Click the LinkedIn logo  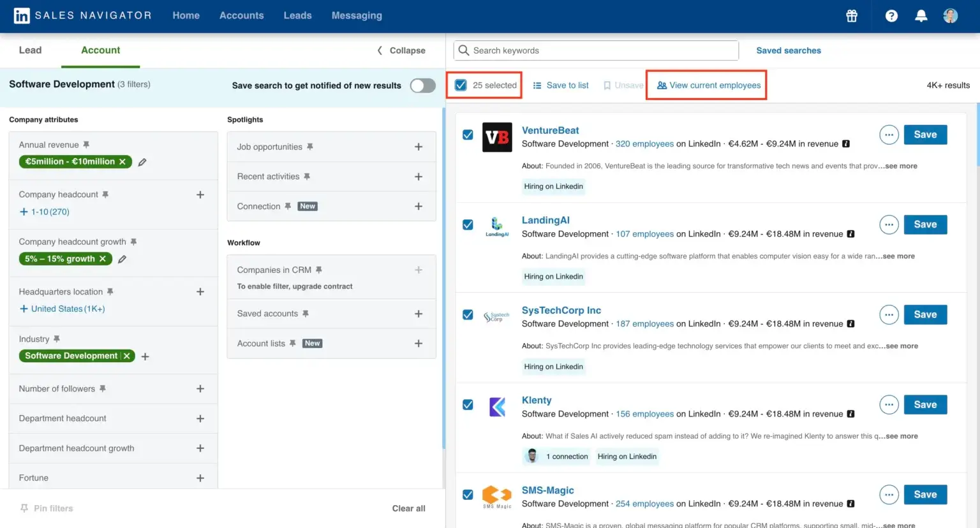click(22, 16)
